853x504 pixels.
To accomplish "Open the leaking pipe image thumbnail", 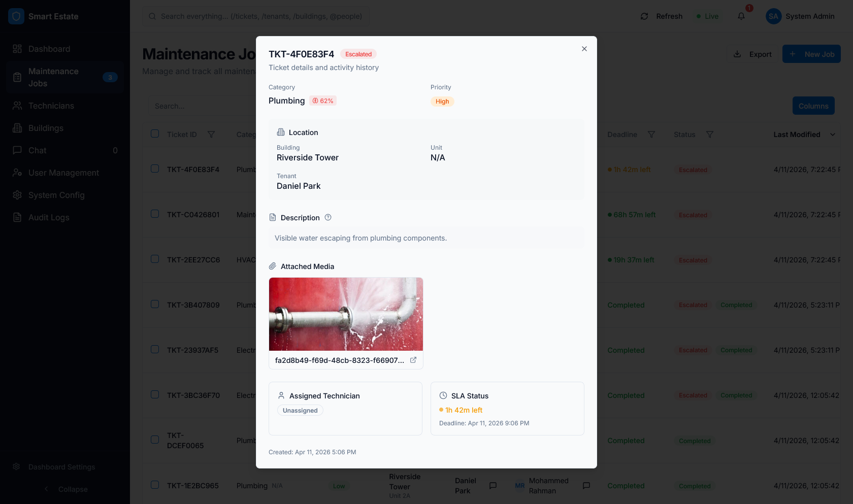I will [346, 314].
